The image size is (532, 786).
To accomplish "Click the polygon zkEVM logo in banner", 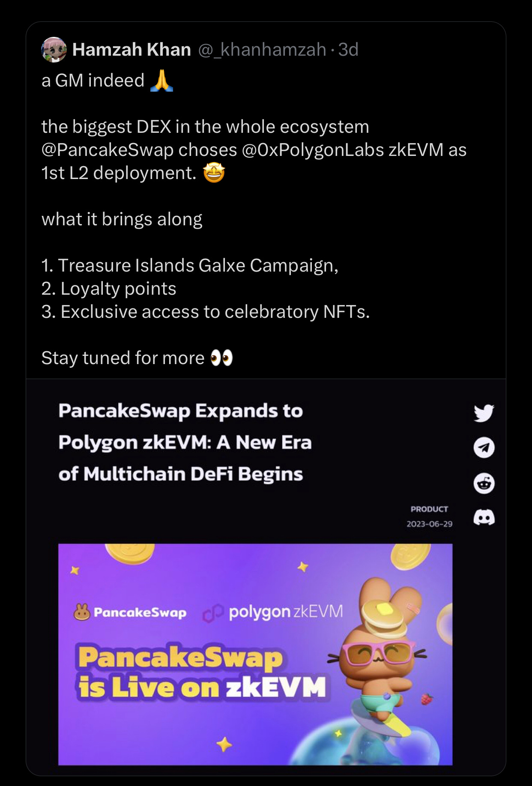I will click(273, 612).
